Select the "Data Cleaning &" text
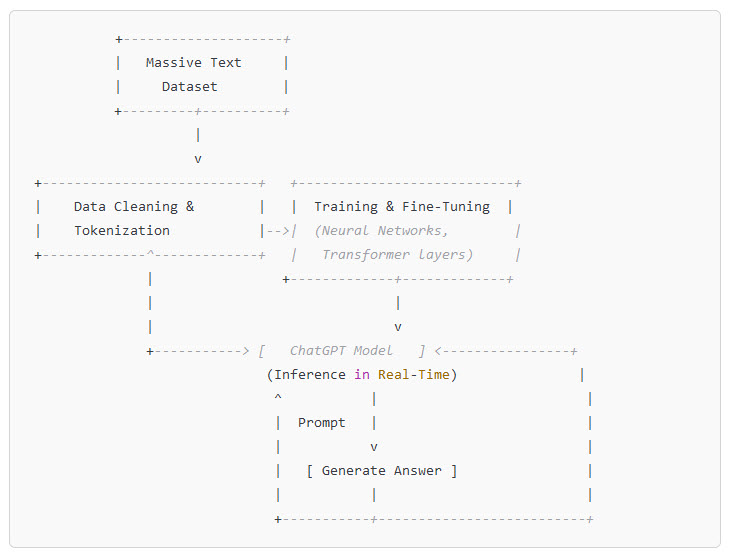Viewport: 729px width, 554px height. (134, 207)
